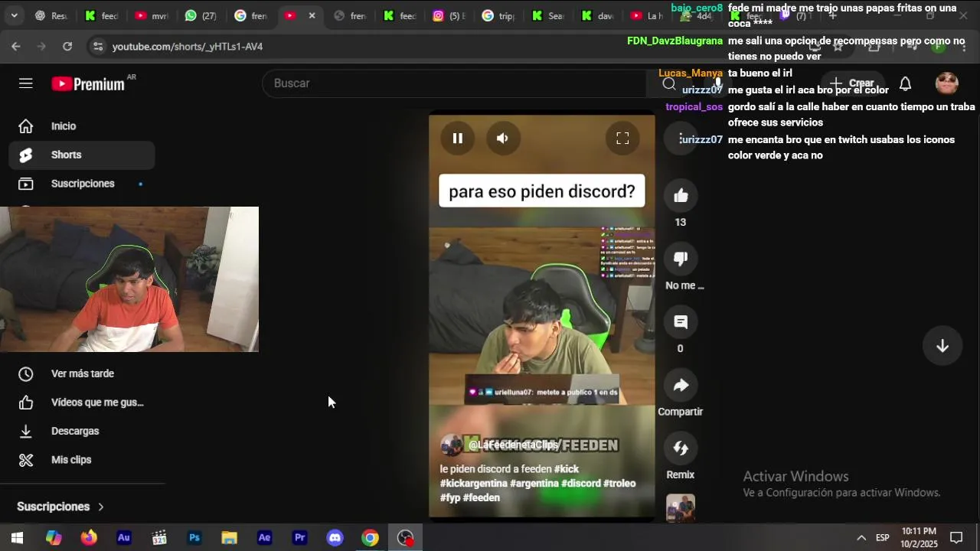980x551 pixels.
Task: Mute the Short's volume
Action: tap(502, 139)
